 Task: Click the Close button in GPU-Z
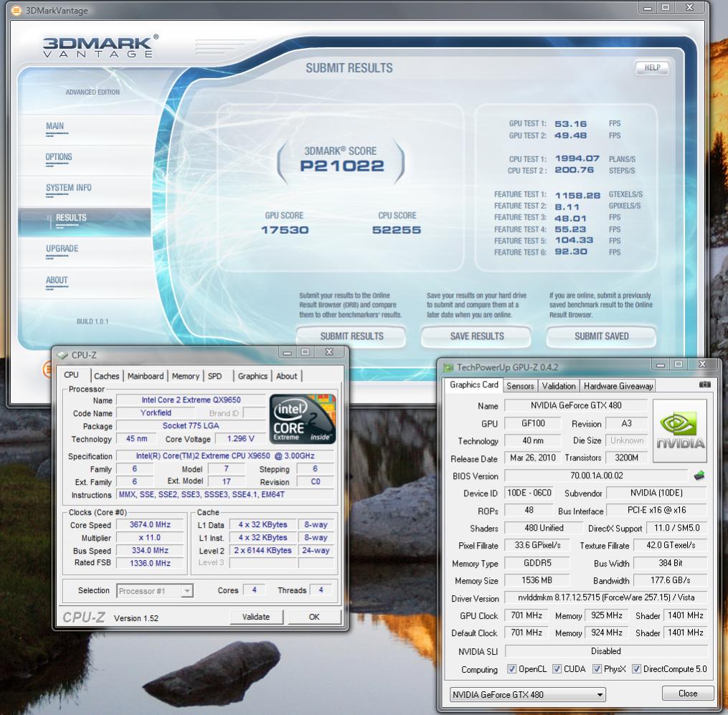click(x=688, y=693)
